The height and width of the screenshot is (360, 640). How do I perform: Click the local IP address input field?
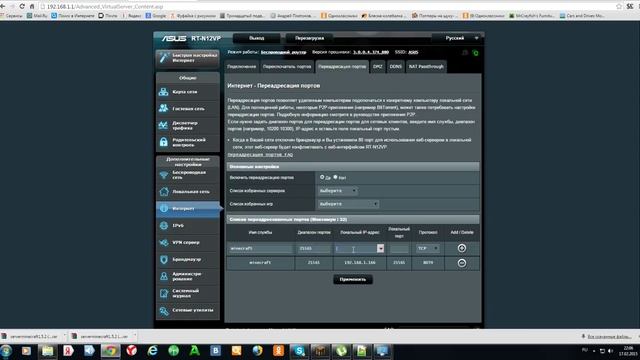356,248
